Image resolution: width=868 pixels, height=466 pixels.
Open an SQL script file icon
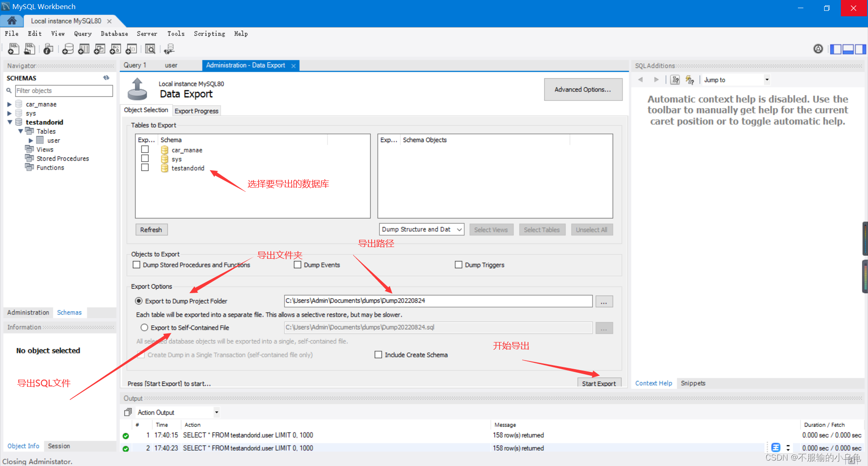30,48
